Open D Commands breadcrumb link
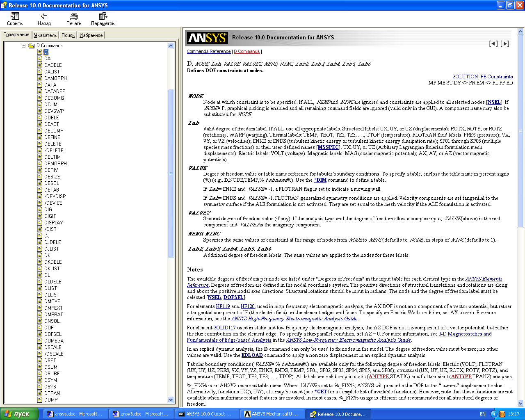Screen dimensions: 525x420 (x=247, y=51)
